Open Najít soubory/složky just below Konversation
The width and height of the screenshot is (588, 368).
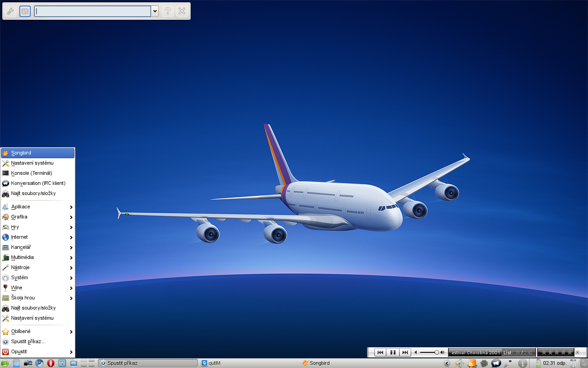coord(38,193)
